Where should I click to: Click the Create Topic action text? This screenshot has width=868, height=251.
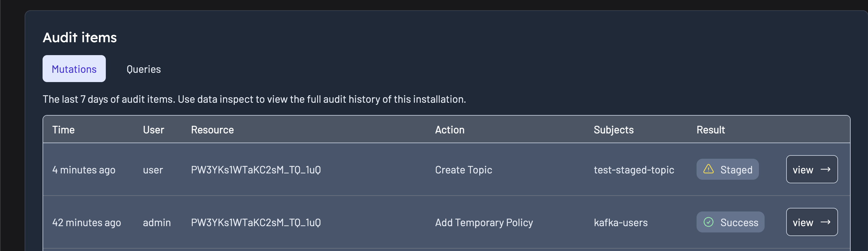point(463,170)
